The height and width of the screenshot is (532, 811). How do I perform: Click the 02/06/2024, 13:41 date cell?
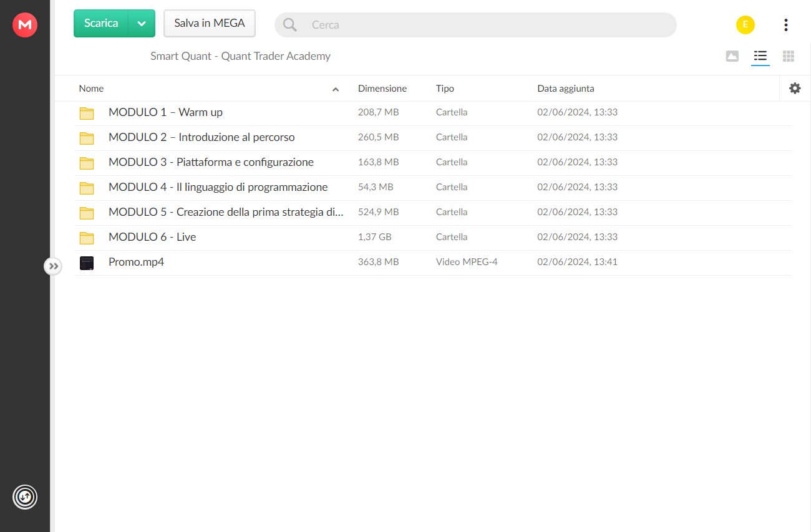(577, 262)
